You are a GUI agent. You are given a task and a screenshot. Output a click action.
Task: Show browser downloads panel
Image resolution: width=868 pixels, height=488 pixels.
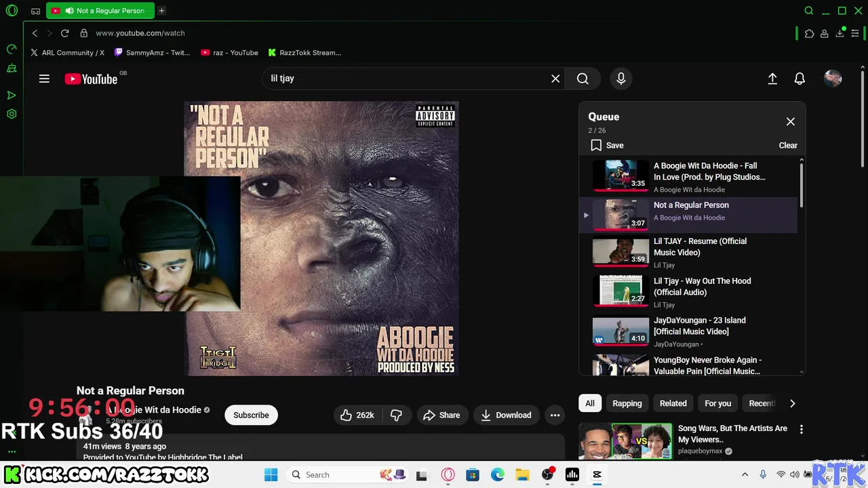pos(840,33)
